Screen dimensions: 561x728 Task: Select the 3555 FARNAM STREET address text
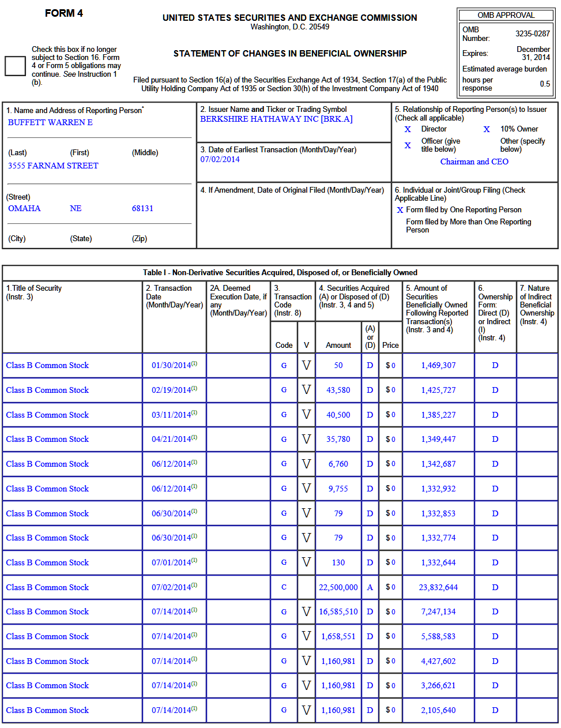coord(53,166)
